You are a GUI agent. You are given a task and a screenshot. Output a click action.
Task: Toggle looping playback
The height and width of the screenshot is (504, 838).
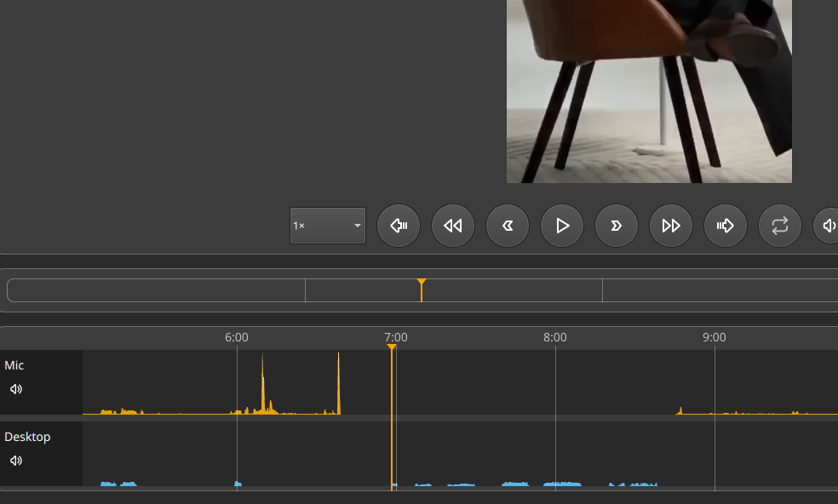pos(780,226)
